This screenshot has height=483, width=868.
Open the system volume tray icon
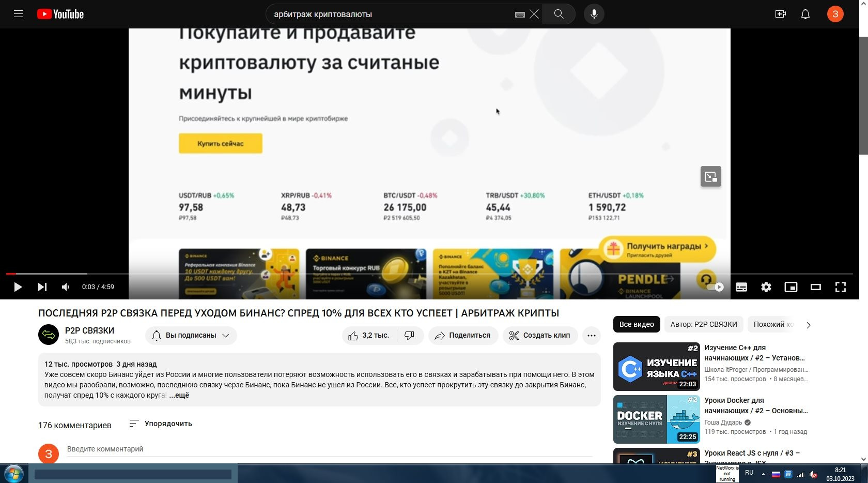pyautogui.click(x=813, y=474)
